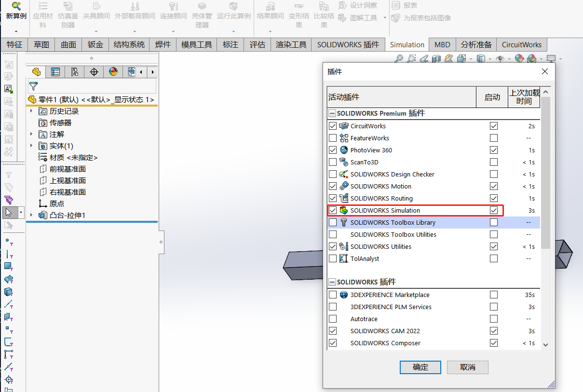Open the DisplayManager color sphere tab
Screen dimensions: 583x392
pos(113,72)
